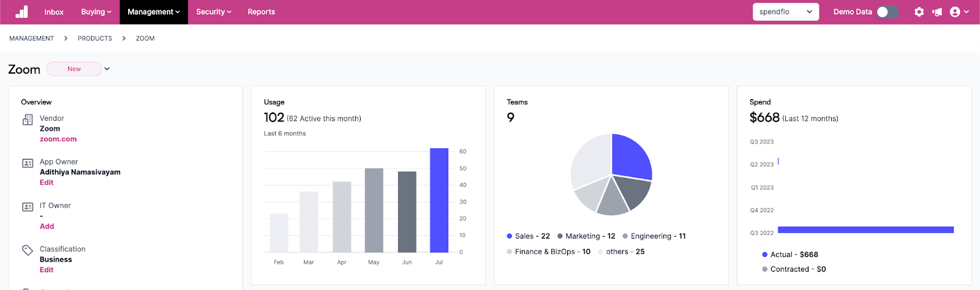Click 'Adithiya Namasivayam' owner name
Screen dimensions: 980x290
pyautogui.click(x=80, y=172)
